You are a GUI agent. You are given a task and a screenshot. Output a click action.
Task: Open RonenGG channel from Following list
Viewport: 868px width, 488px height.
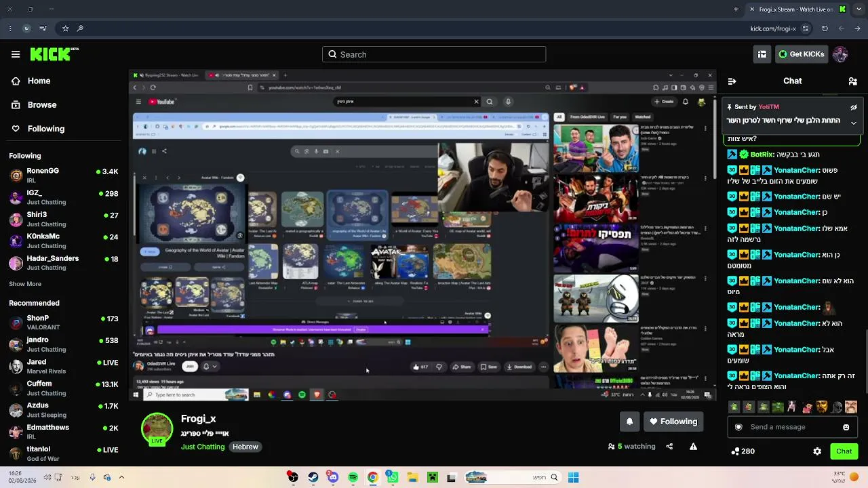coord(64,175)
